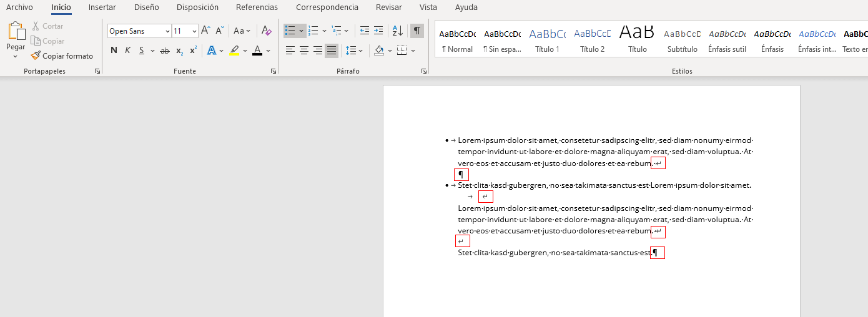Viewport: 868px width, 317px height.
Task: Toggle italic (K) formatting
Action: tap(128, 51)
